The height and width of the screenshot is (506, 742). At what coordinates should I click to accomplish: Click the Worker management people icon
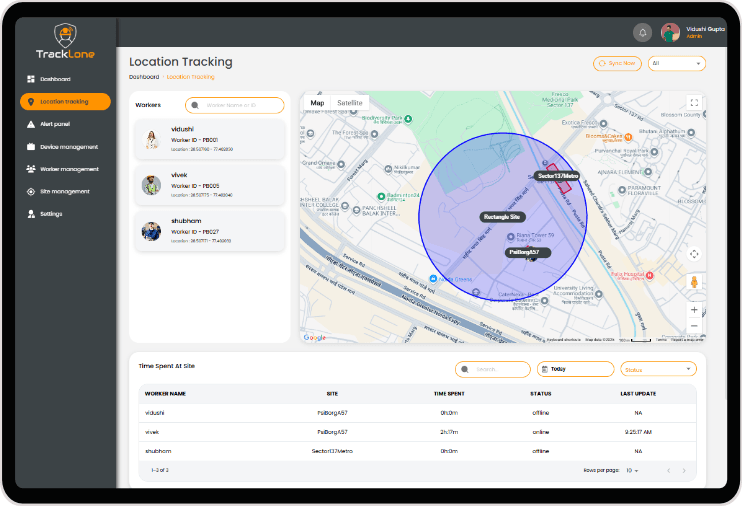31,169
